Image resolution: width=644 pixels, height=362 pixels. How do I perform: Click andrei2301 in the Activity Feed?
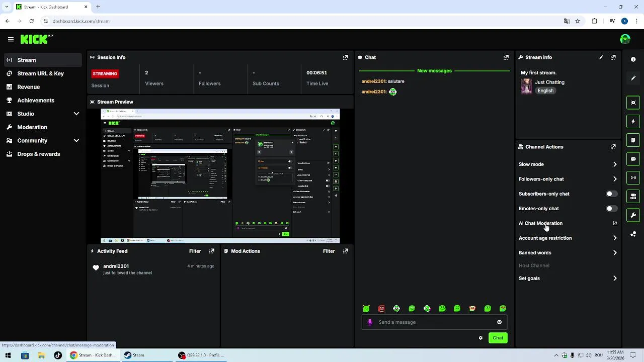(x=116, y=266)
